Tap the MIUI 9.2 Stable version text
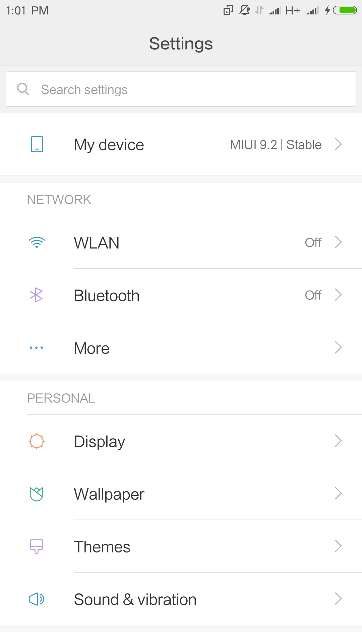Screen dimensions: 362x644 276,145
